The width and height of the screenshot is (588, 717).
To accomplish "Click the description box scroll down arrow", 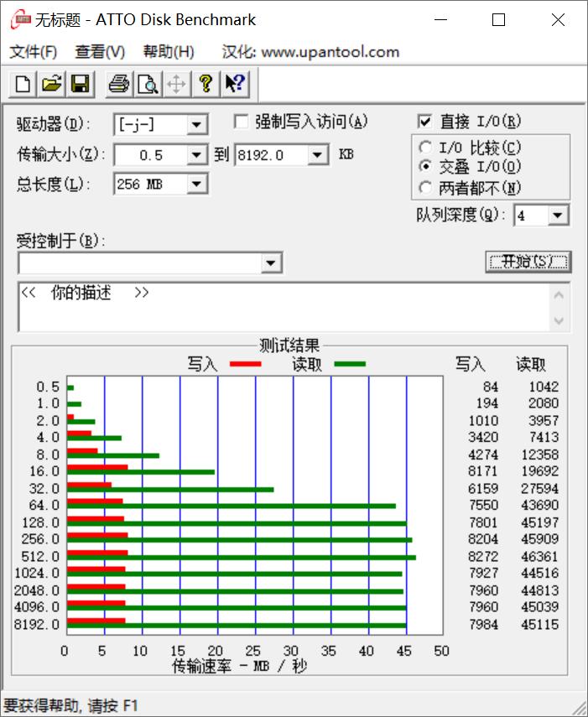I will pyautogui.click(x=559, y=320).
